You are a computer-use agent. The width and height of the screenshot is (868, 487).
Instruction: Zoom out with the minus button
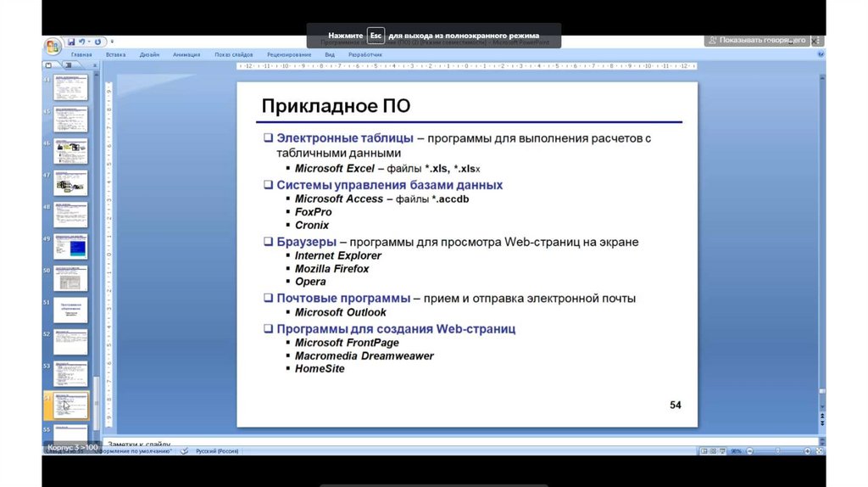pyautogui.click(x=749, y=451)
